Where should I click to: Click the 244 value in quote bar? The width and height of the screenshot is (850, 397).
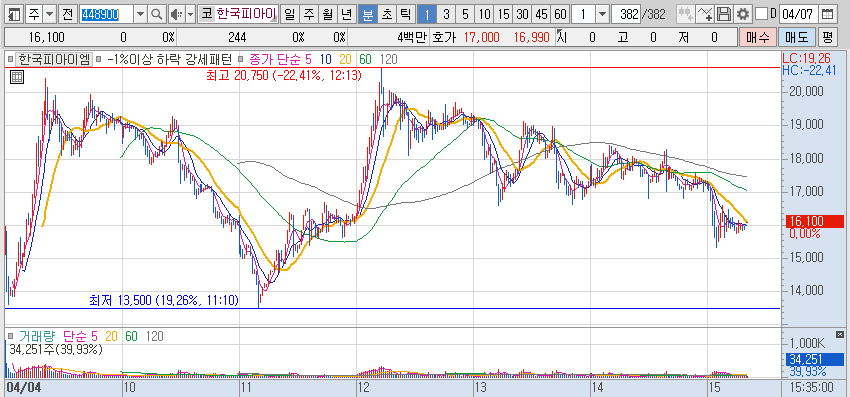[236, 37]
